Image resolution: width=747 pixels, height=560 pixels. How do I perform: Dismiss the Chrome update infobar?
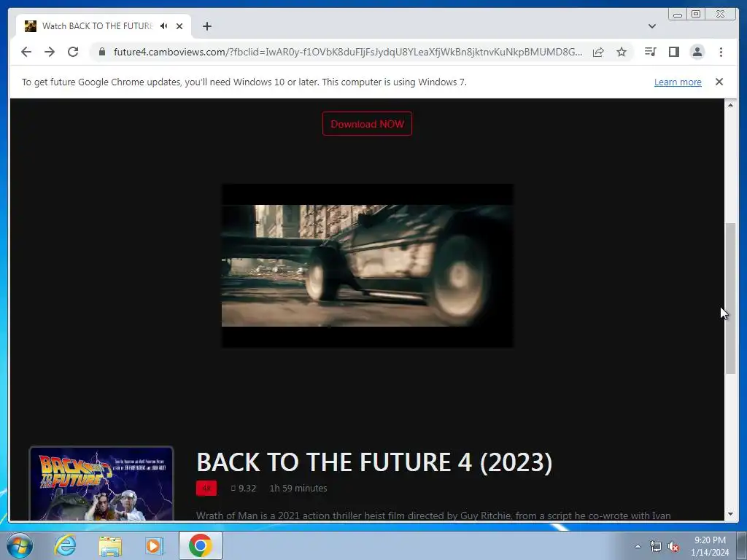click(719, 82)
